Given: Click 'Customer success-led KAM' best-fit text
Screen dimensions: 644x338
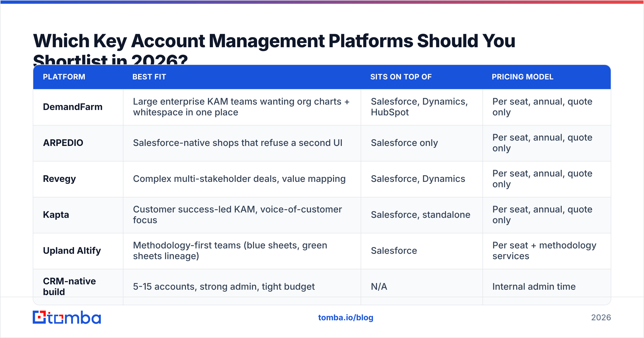Looking at the screenshot, I should coord(237,215).
